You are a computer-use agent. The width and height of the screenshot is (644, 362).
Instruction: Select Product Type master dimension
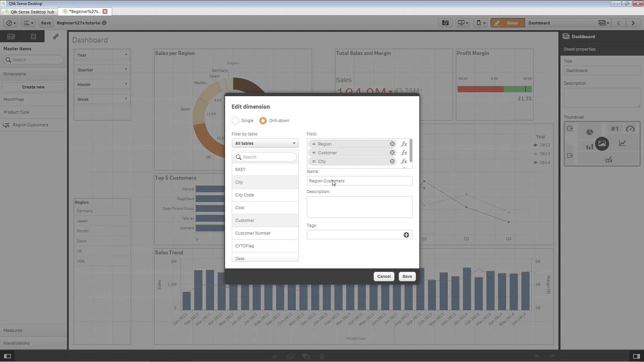[x=33, y=112]
